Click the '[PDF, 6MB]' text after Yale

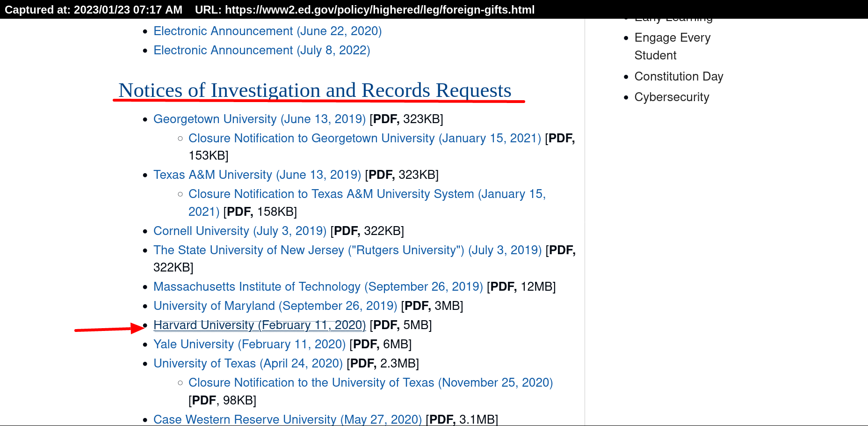381,344
